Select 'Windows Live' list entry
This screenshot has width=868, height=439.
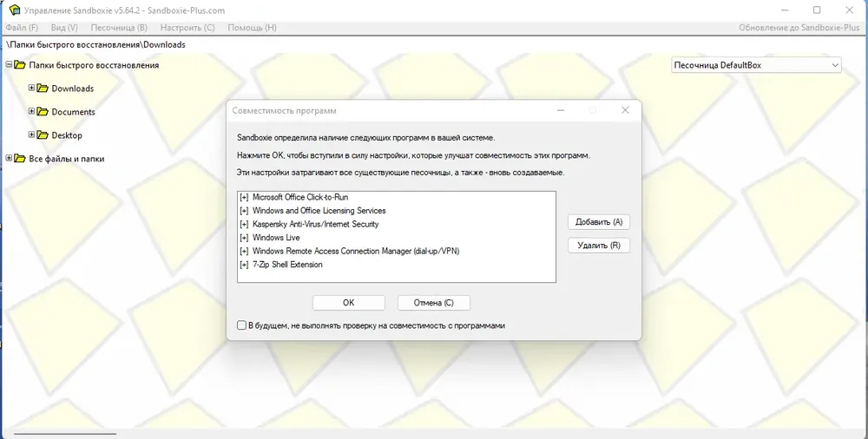[x=397, y=238]
